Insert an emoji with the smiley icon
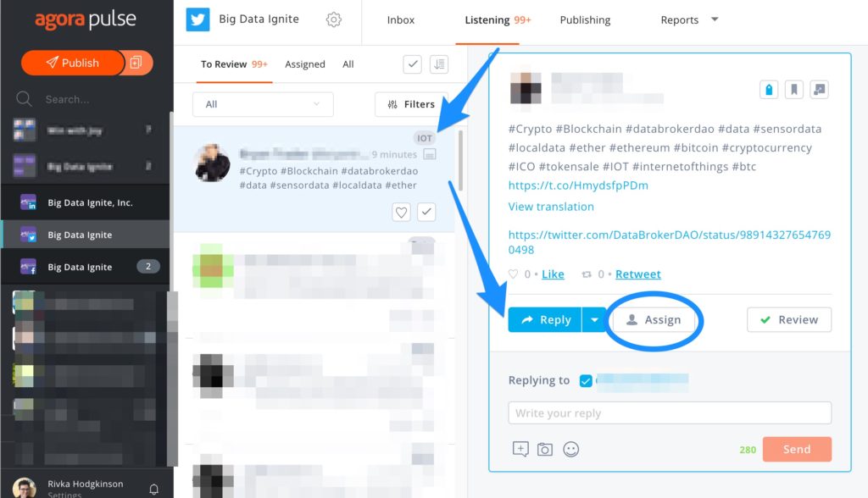 point(570,450)
